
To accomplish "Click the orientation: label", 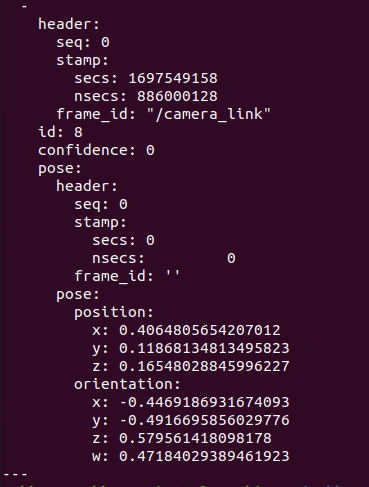I will (x=127, y=384).
